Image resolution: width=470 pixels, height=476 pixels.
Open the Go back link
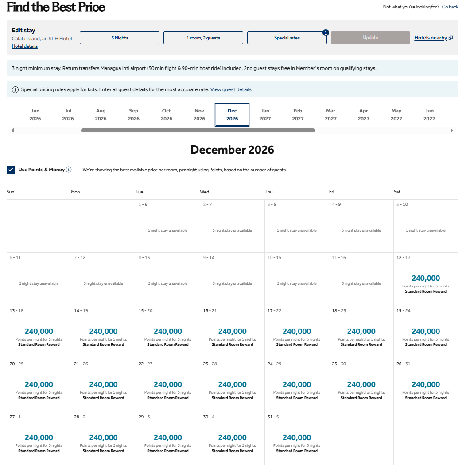(450, 7)
